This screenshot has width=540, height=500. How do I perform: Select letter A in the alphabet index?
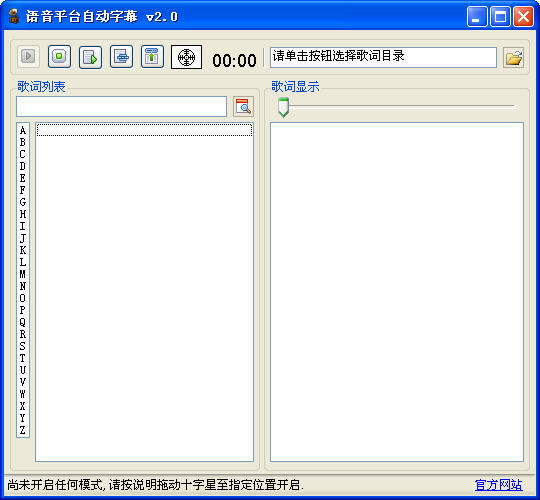23,130
